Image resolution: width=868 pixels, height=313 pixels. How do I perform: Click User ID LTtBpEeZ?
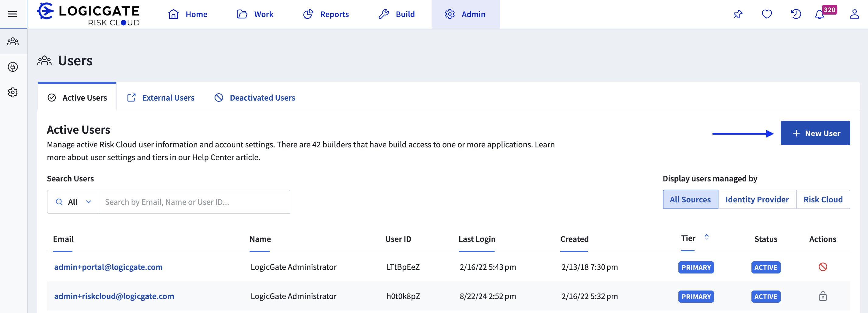pos(403,267)
